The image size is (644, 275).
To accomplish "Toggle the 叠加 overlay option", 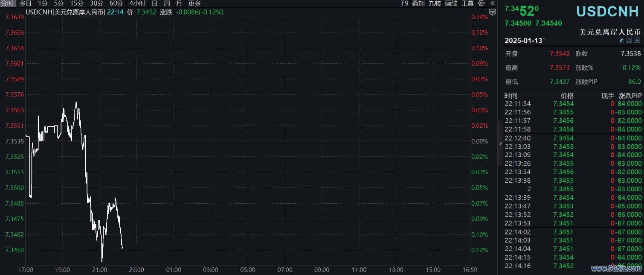I will click(418, 3).
